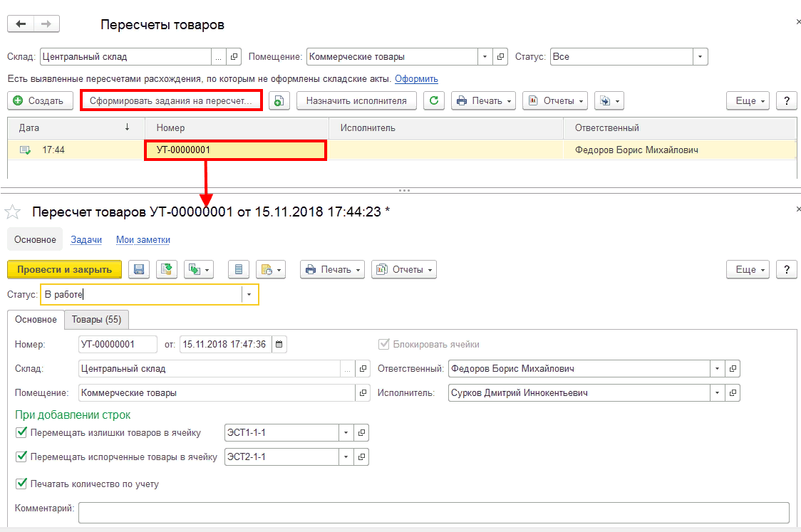Toggle 'Перемещать излишки товаров в ячейку' checkbox

coord(21,432)
